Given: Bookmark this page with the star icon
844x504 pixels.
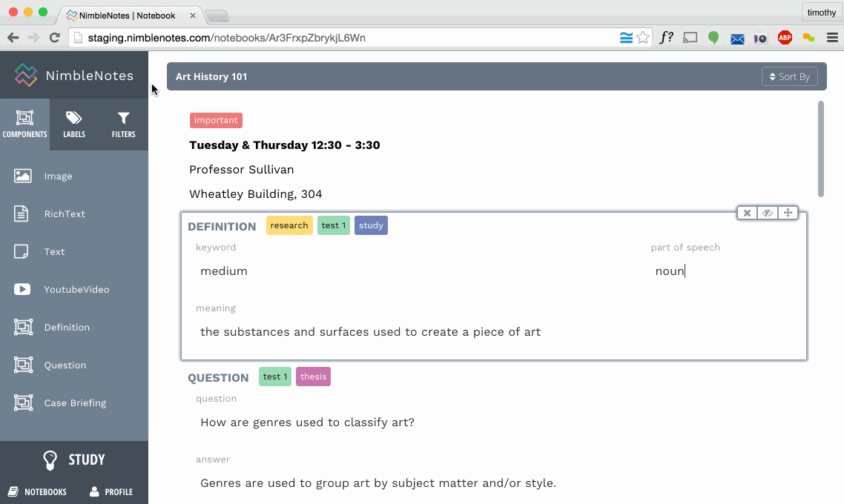Looking at the screenshot, I should (x=643, y=38).
